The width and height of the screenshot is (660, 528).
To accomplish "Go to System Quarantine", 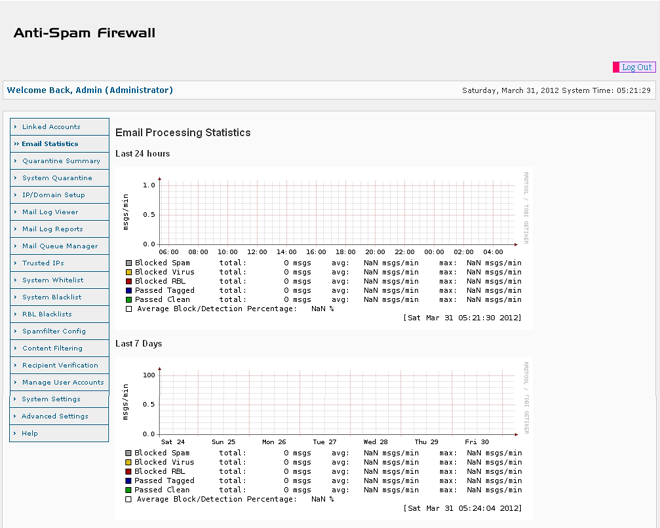I will pos(60,178).
